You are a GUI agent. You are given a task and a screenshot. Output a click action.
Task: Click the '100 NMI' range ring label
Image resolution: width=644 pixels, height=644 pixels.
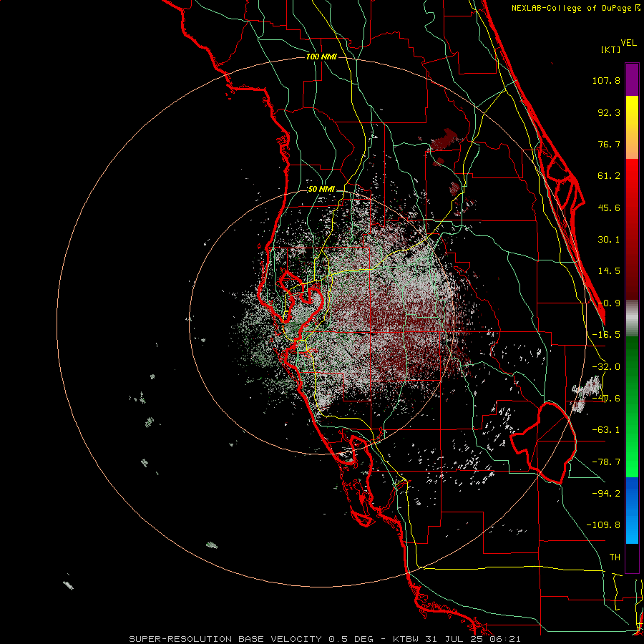[x=321, y=57]
